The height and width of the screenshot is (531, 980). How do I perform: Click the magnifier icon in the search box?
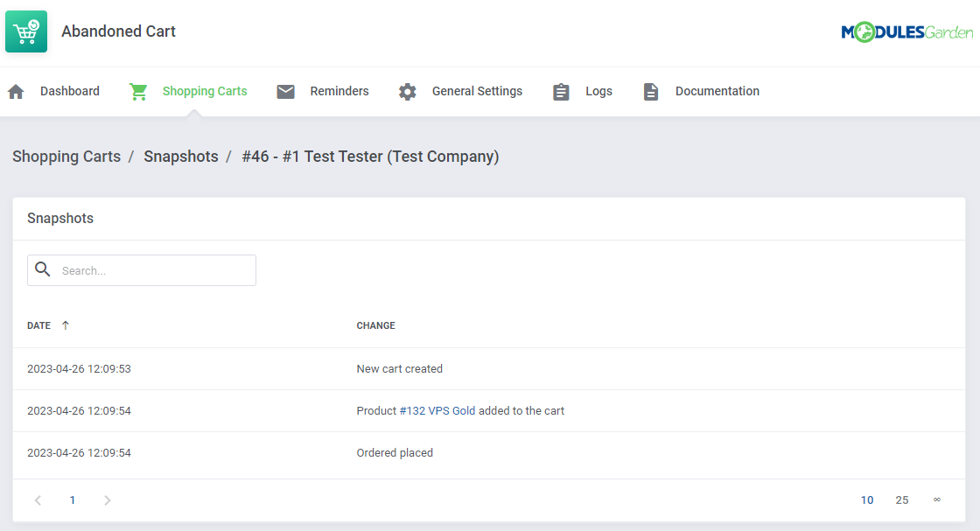pos(43,269)
